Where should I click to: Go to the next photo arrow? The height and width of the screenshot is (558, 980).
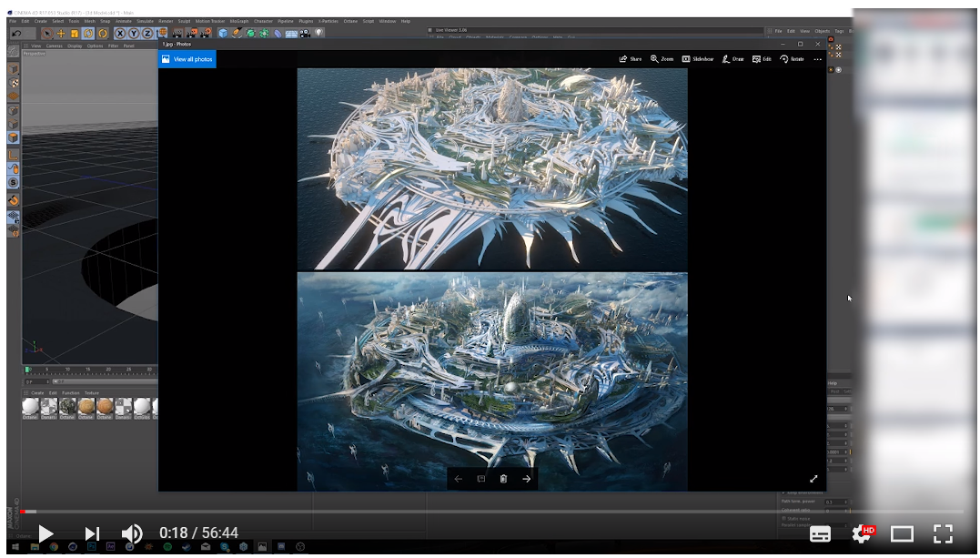tap(526, 479)
